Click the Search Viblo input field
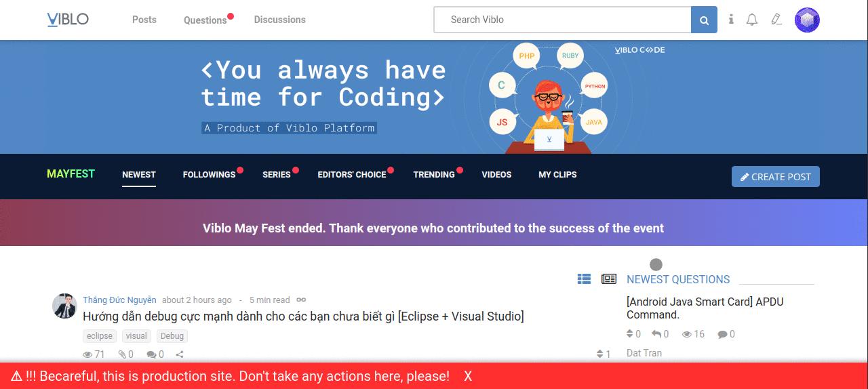This screenshot has width=868, height=389. [563, 20]
